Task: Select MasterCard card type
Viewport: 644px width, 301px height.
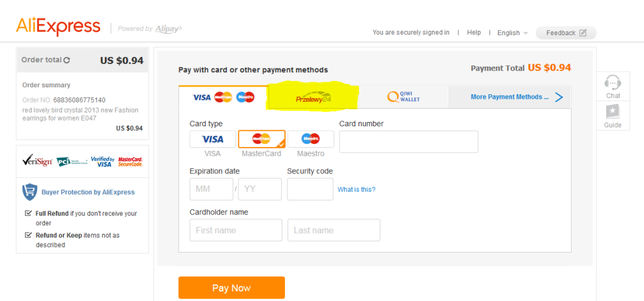Action: (x=262, y=140)
